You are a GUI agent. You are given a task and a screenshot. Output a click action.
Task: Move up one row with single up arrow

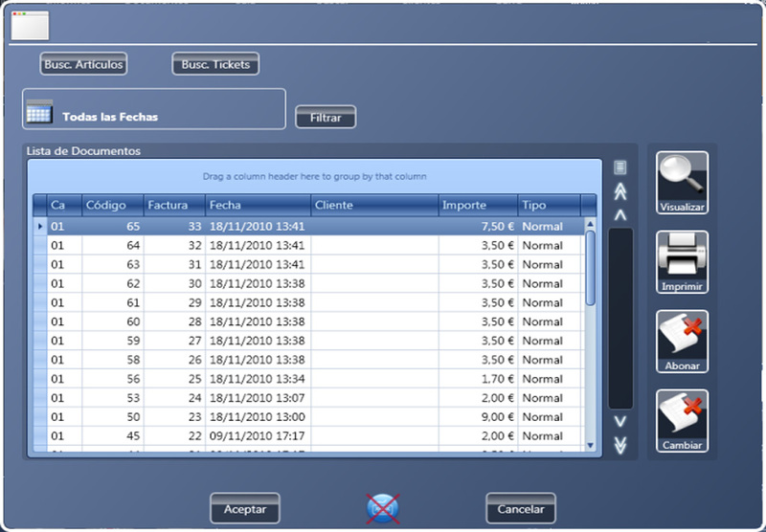click(x=620, y=214)
